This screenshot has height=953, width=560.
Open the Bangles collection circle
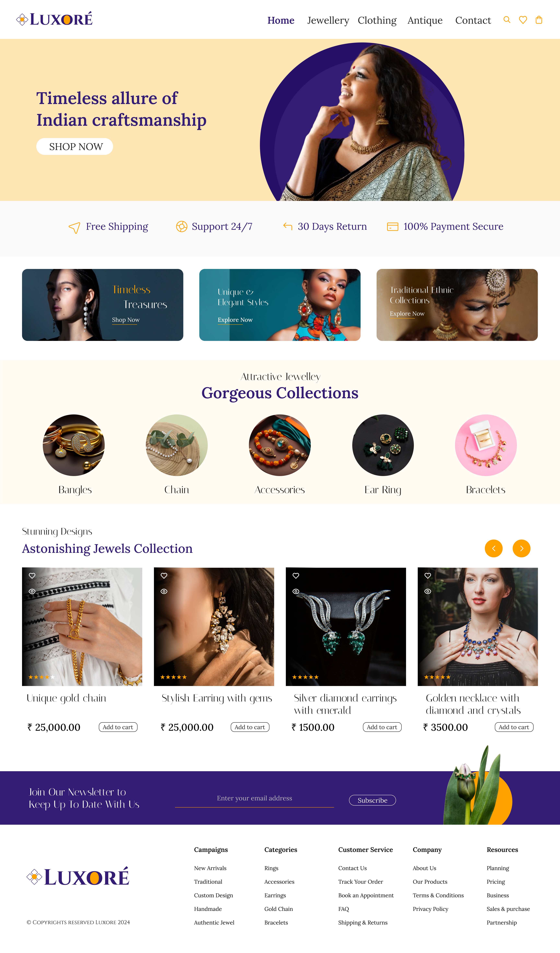pyautogui.click(x=74, y=445)
